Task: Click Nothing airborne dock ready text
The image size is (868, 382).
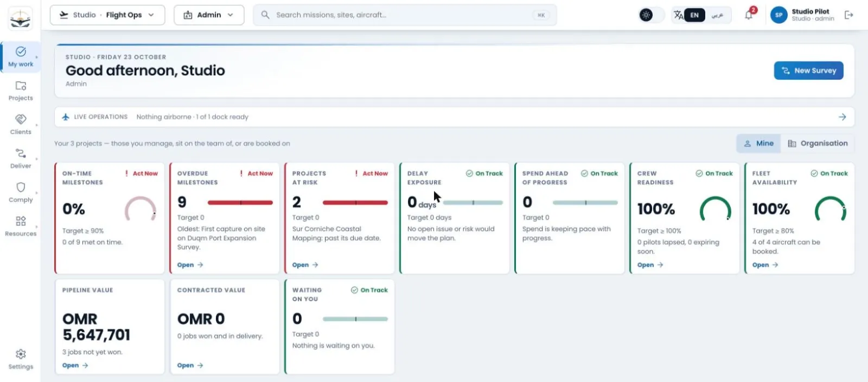Action: (x=192, y=116)
